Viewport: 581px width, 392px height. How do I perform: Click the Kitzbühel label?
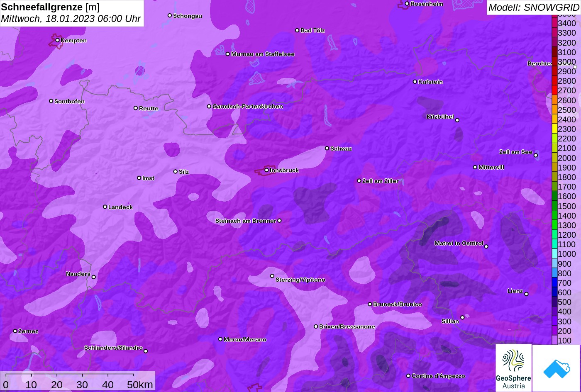pyautogui.click(x=440, y=117)
